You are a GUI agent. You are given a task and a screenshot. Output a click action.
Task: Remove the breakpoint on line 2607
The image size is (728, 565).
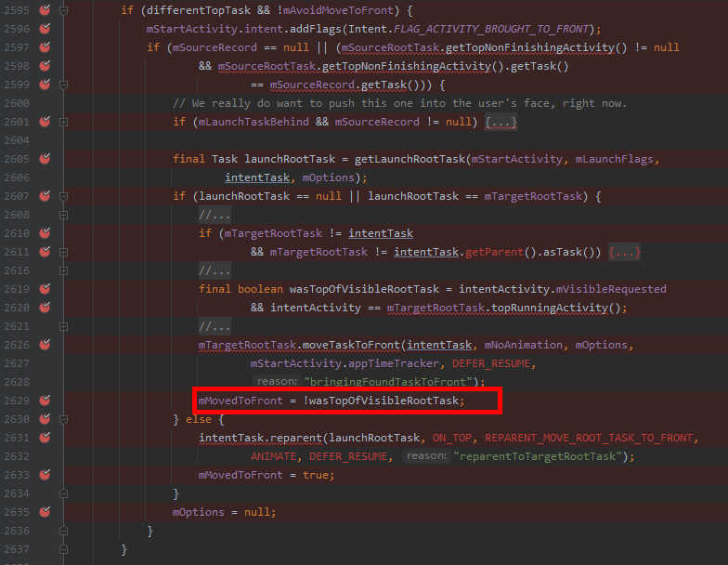(45, 195)
